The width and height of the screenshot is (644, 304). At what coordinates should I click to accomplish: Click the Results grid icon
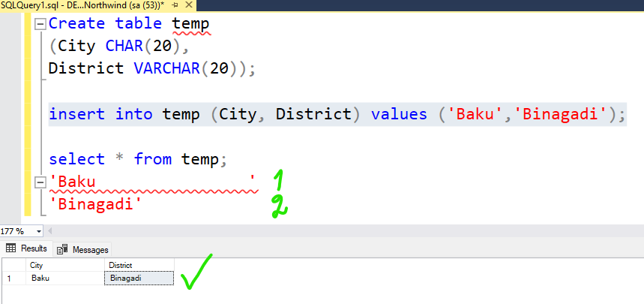(11, 248)
